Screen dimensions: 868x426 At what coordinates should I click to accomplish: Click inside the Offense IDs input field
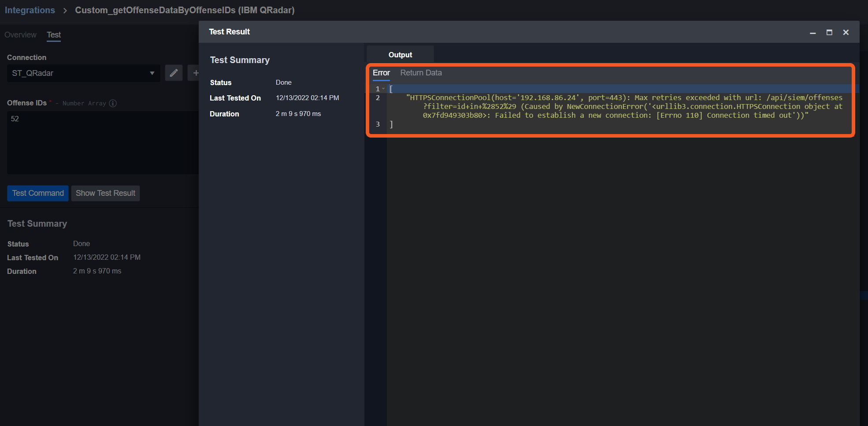click(102, 142)
